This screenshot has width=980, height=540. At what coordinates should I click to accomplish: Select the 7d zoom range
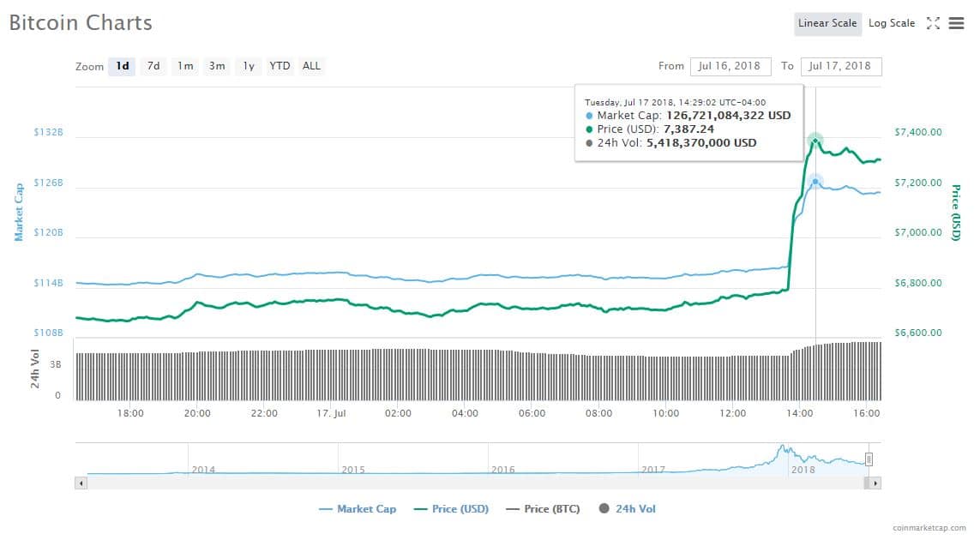(153, 66)
